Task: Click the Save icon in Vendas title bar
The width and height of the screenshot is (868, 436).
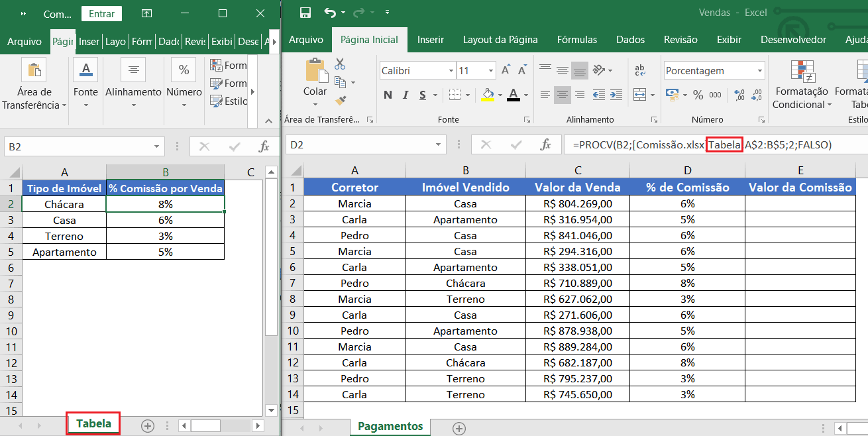Action: coord(305,13)
